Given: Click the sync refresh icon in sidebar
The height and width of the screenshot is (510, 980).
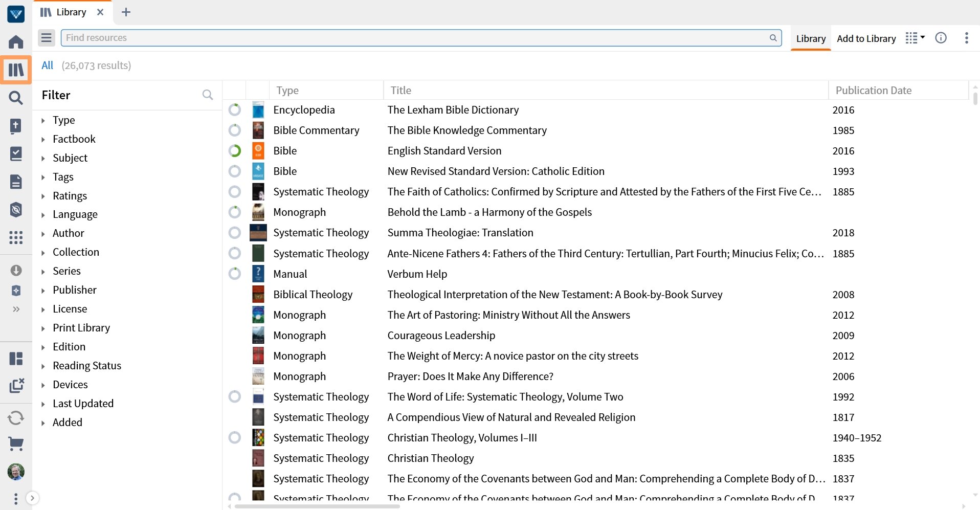Looking at the screenshot, I should coord(16,418).
